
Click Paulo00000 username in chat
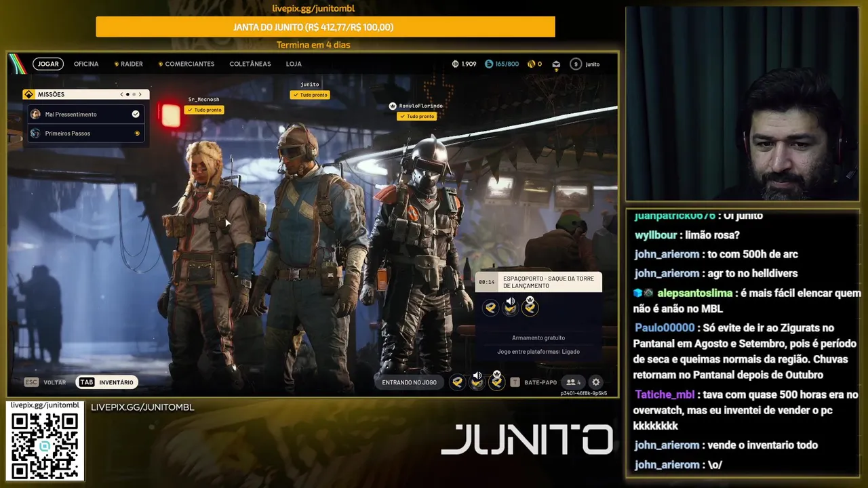(665, 327)
